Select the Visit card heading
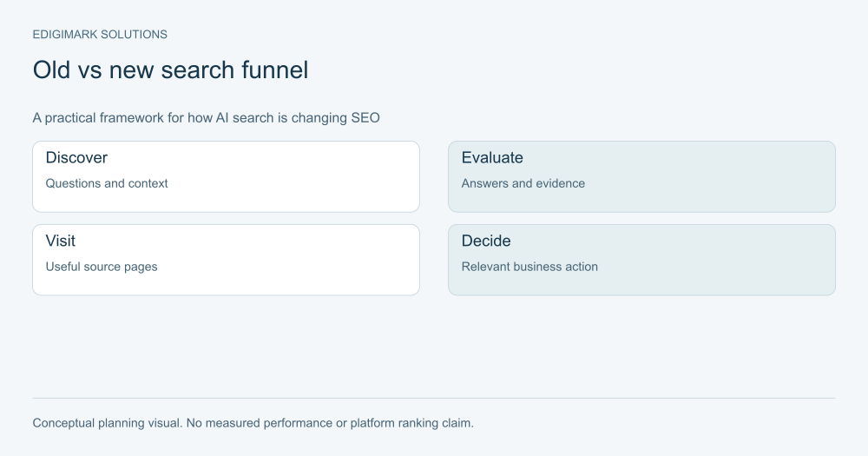The height and width of the screenshot is (456, 868). click(61, 241)
